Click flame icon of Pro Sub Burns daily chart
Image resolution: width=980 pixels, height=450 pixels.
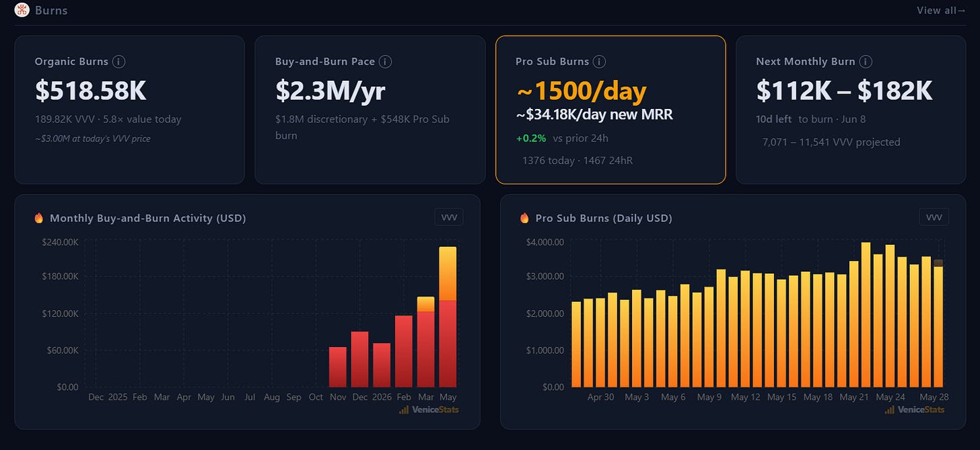(x=524, y=218)
